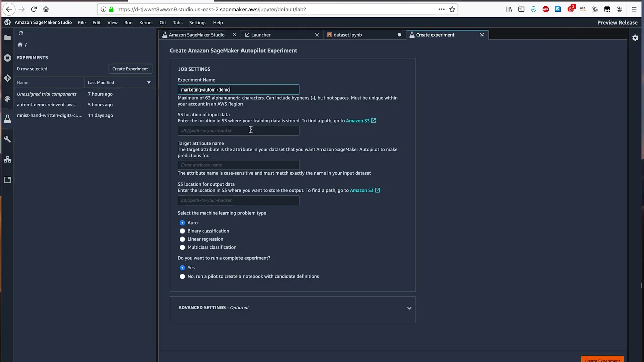Open the Run menu
This screenshot has width=644, height=362.
(128, 22)
